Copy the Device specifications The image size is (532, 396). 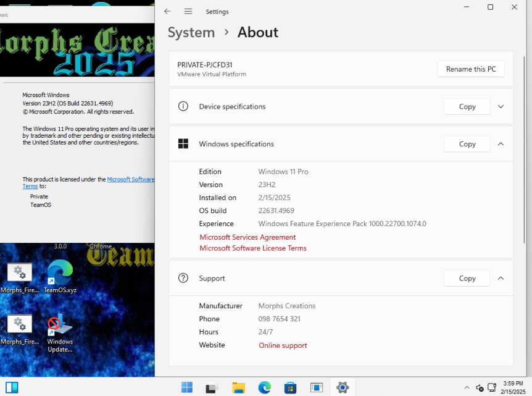[x=467, y=106]
